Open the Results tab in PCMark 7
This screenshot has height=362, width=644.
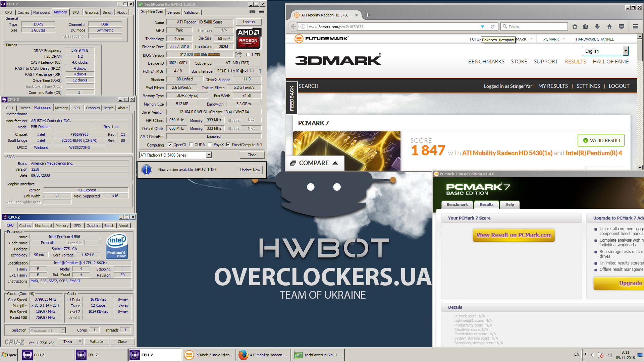(x=486, y=204)
